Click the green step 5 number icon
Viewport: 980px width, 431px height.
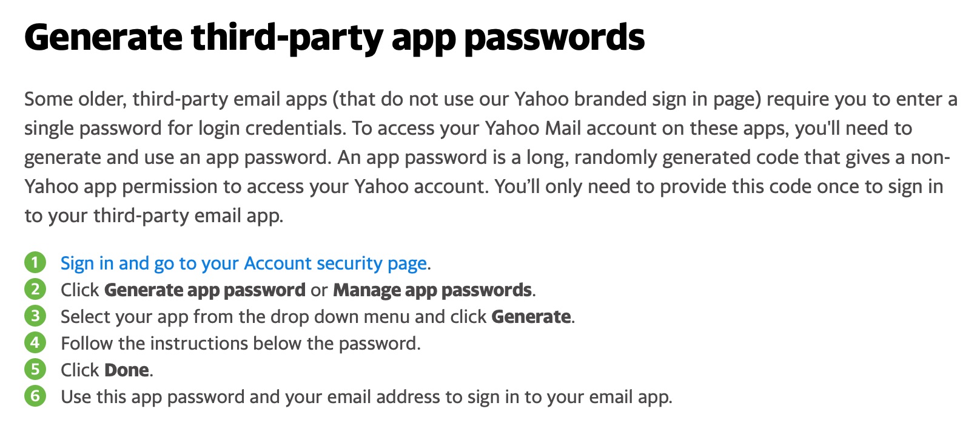35,370
